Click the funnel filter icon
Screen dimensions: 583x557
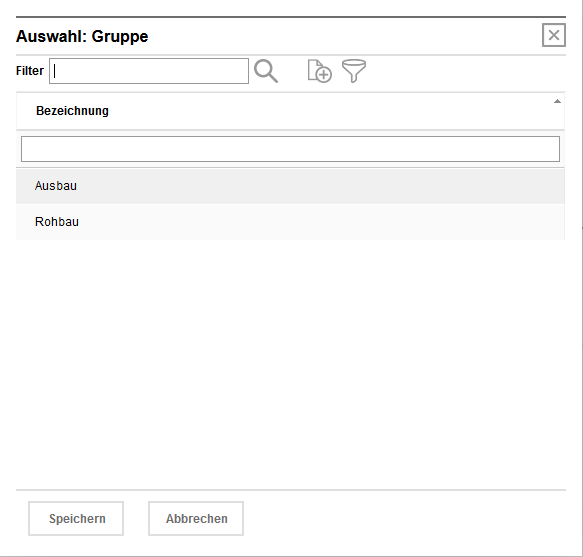point(354,71)
